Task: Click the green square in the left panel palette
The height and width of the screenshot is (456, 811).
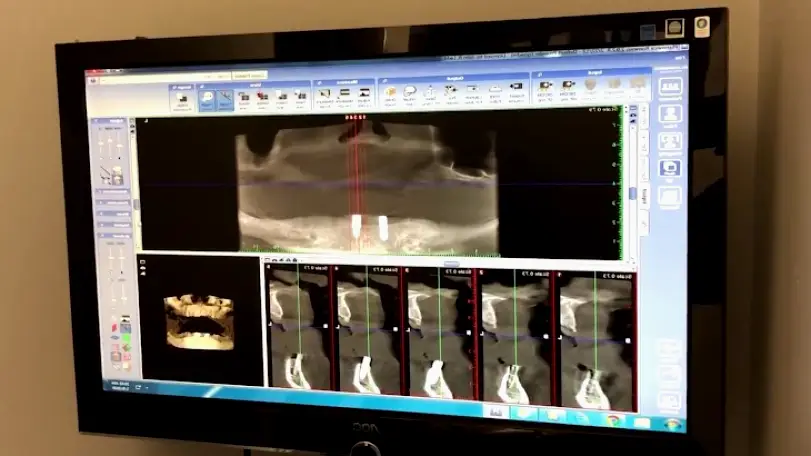Action: click(x=126, y=338)
